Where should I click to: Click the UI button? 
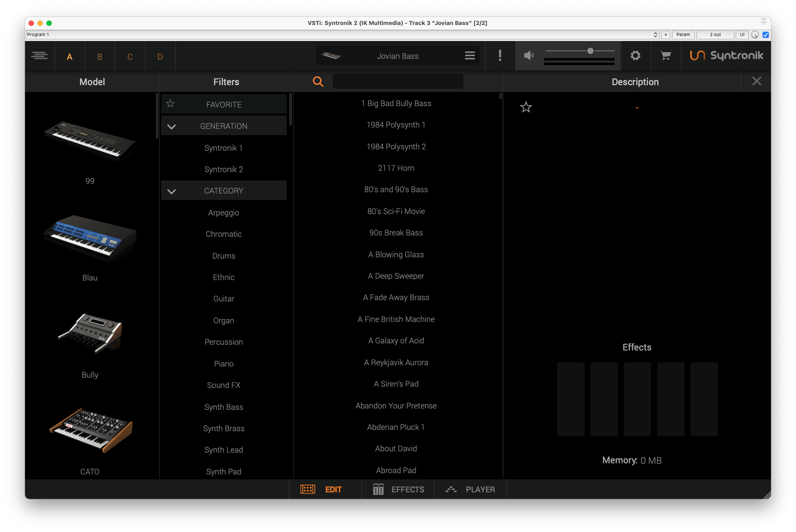742,34
